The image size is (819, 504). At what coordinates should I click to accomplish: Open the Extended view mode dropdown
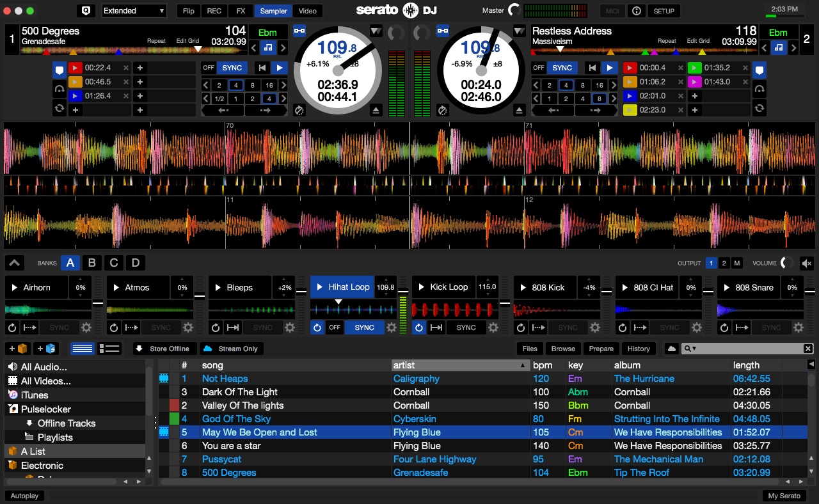134,11
